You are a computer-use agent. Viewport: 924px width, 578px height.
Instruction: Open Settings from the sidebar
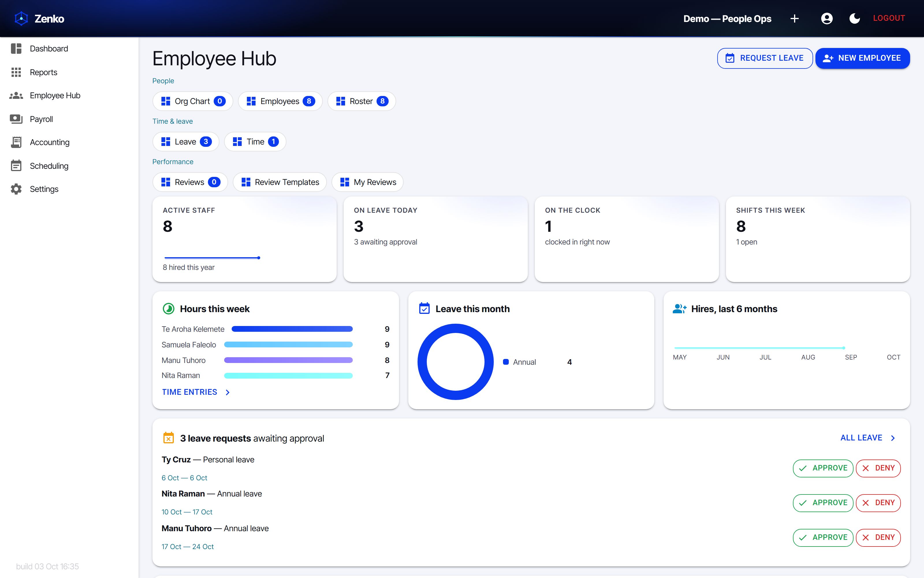(x=69, y=189)
